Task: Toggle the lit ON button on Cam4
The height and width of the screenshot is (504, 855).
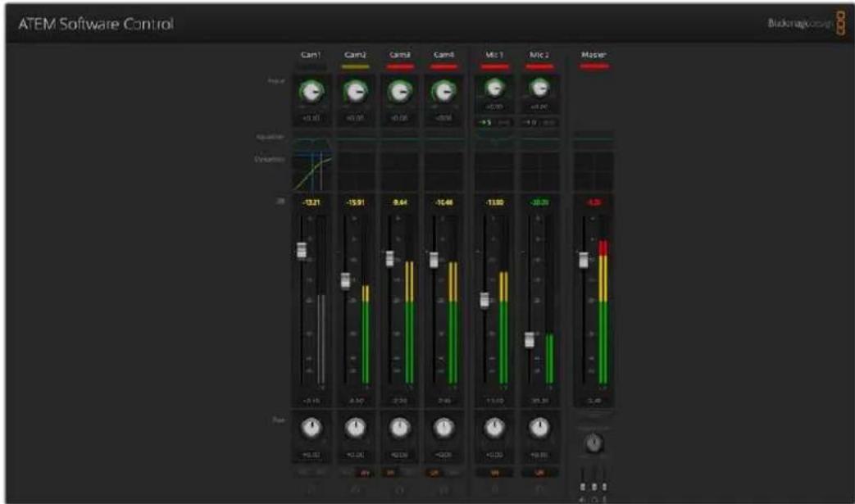Action: (x=435, y=472)
